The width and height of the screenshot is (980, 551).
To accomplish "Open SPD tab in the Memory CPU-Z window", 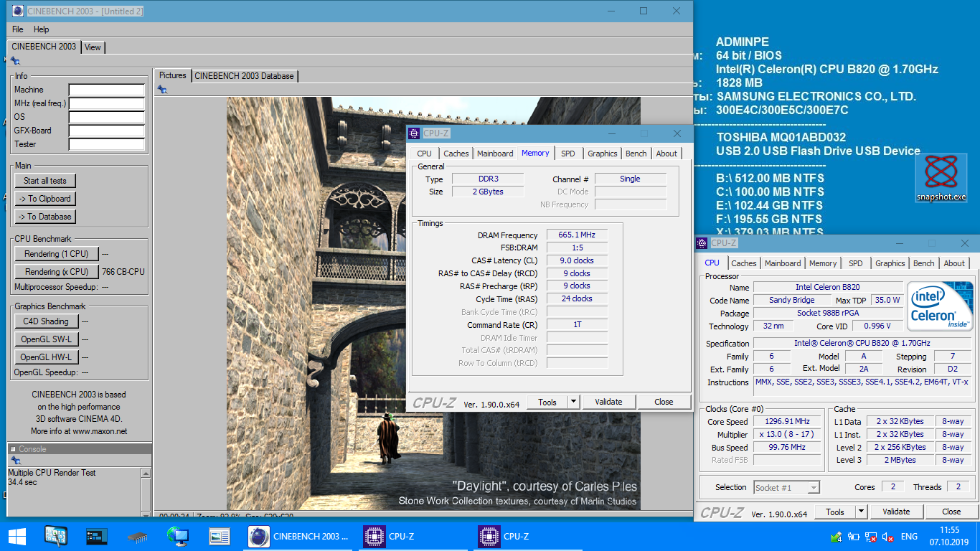I will [x=568, y=154].
